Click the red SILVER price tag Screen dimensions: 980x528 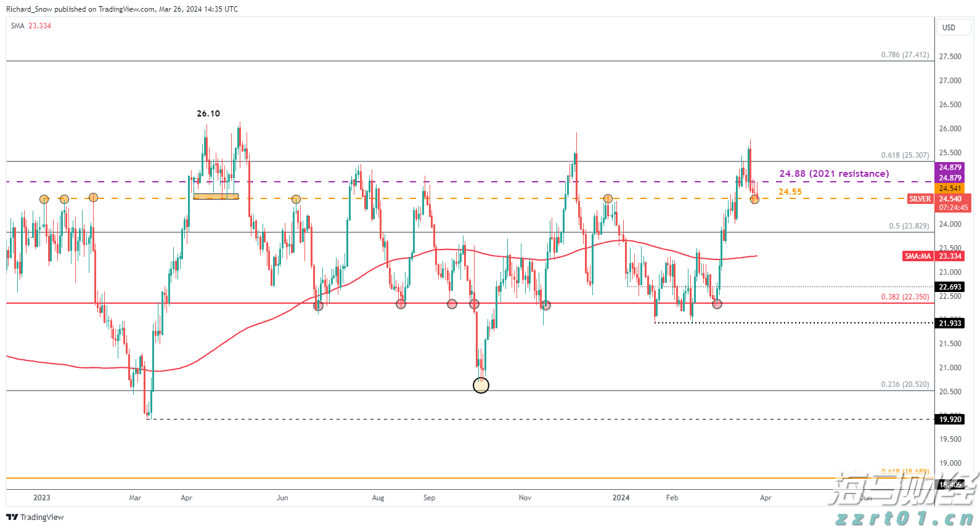tap(920, 199)
